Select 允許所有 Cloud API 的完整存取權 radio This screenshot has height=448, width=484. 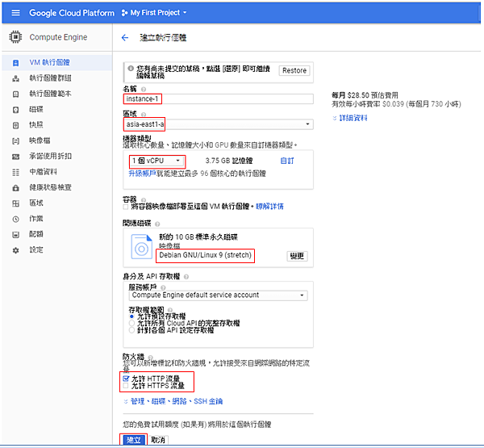click(x=131, y=323)
